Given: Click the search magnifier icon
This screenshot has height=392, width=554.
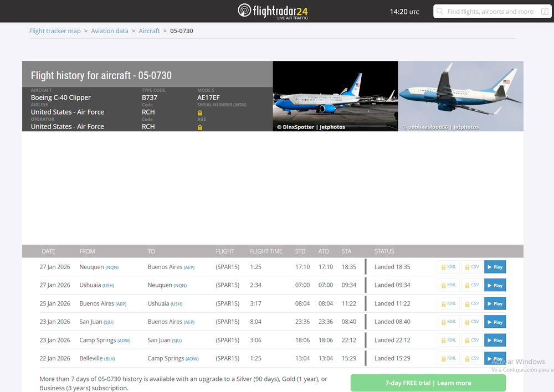Looking at the screenshot, I should pos(440,12).
